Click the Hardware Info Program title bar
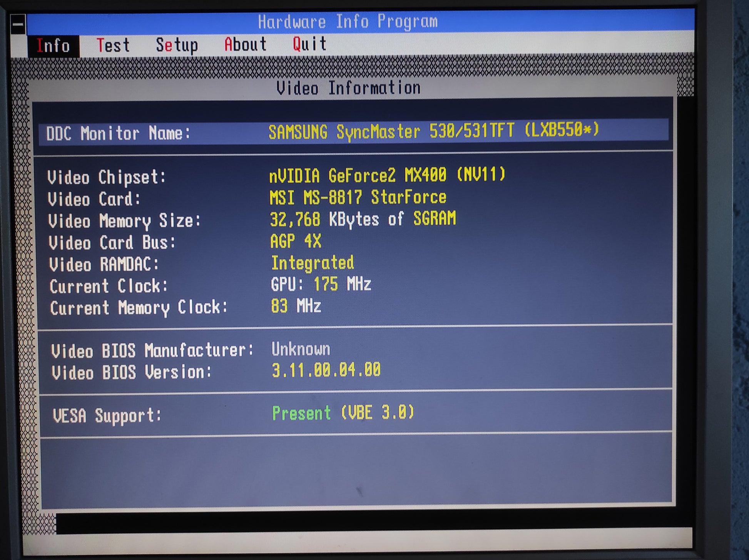The height and width of the screenshot is (560, 749). (x=348, y=22)
